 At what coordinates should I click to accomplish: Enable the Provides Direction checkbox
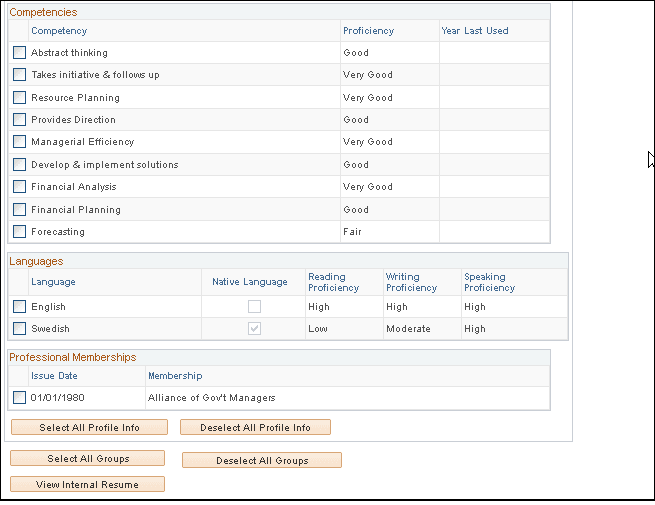click(x=20, y=120)
